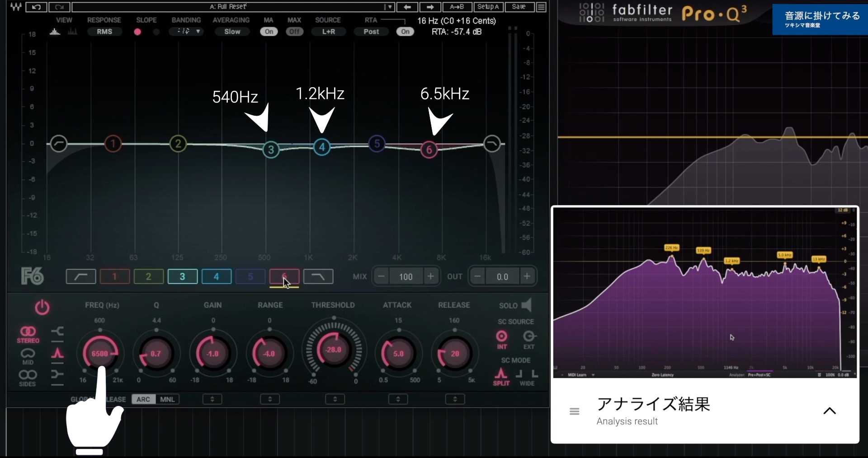Collapse the アナライズ結果 panel chevron

[x=830, y=411]
